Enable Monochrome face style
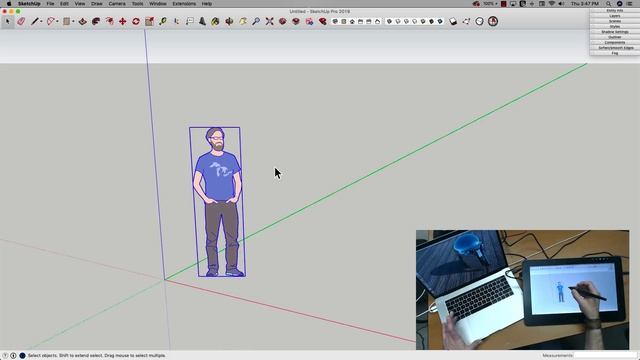 pos(440,21)
